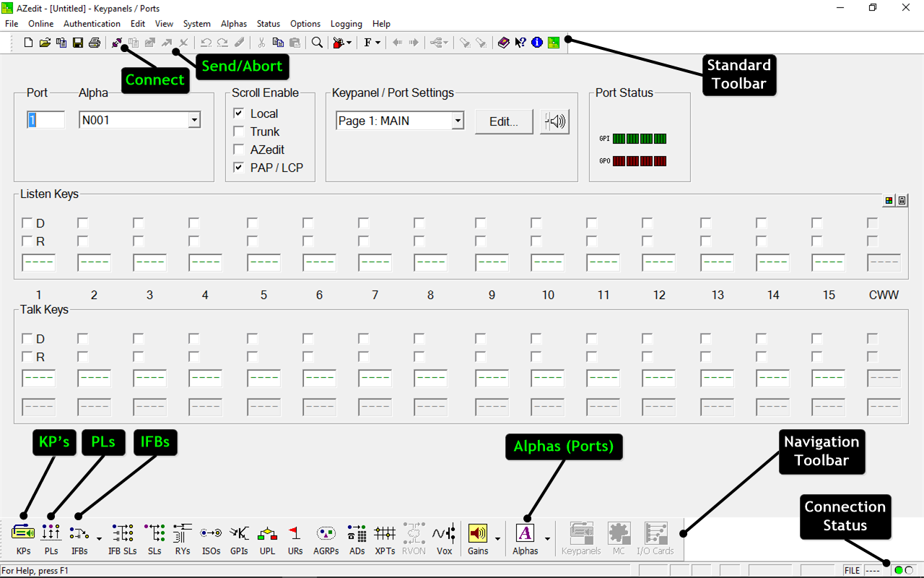Open the KPs keypanels view
This screenshot has width=924, height=578.
click(23, 539)
